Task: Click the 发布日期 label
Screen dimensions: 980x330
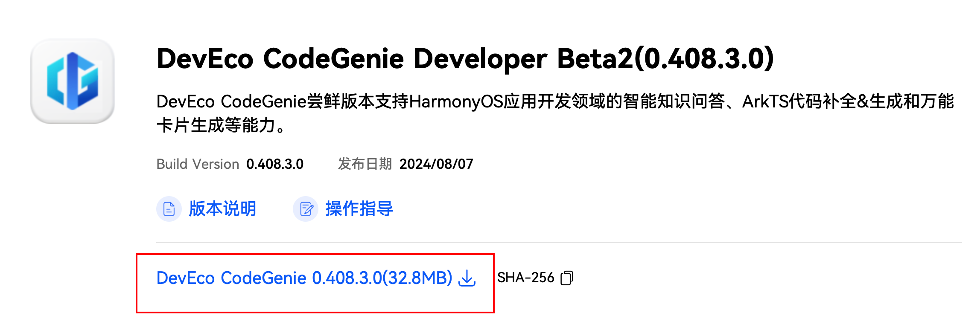Action: point(365,164)
